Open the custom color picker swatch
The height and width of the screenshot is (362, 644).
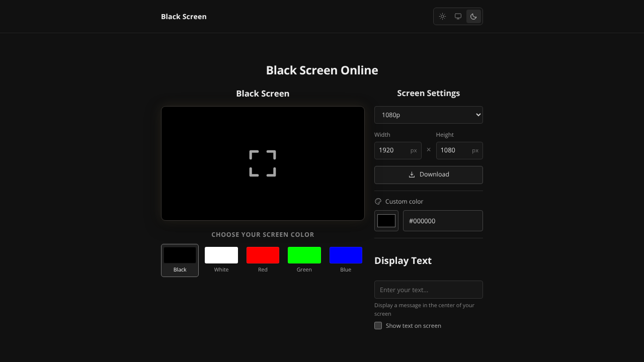pyautogui.click(x=386, y=221)
